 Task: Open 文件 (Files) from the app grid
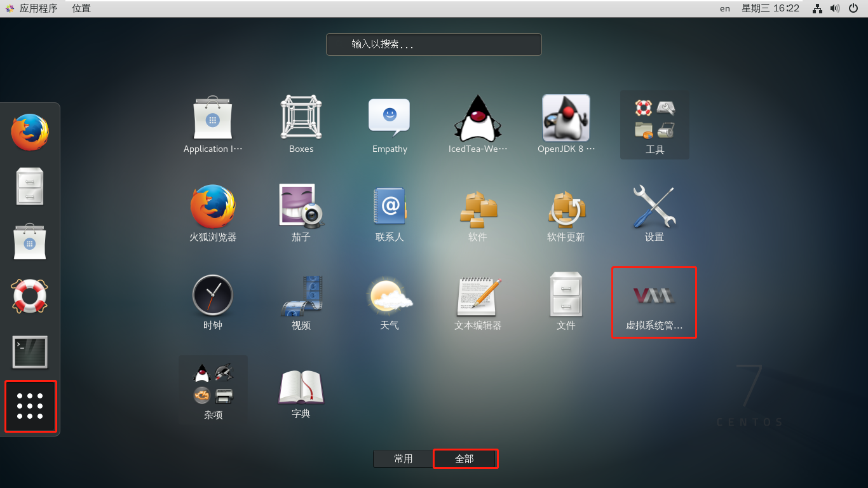[566, 301]
